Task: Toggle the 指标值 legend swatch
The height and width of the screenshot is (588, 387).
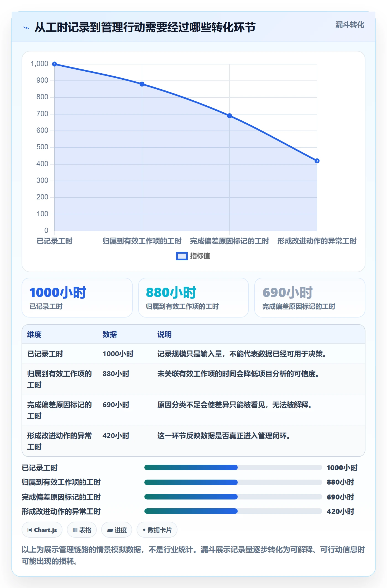Action: coord(182,256)
